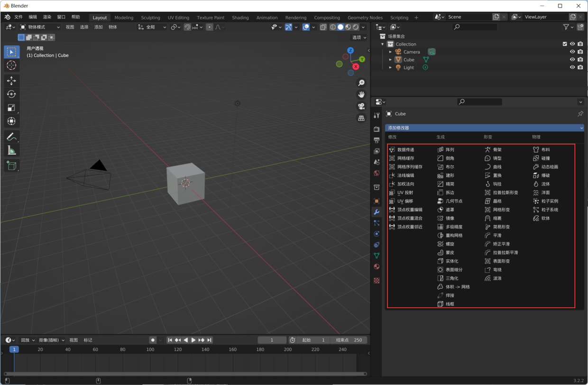
Task: Click the current frame number field
Action: tap(272, 340)
